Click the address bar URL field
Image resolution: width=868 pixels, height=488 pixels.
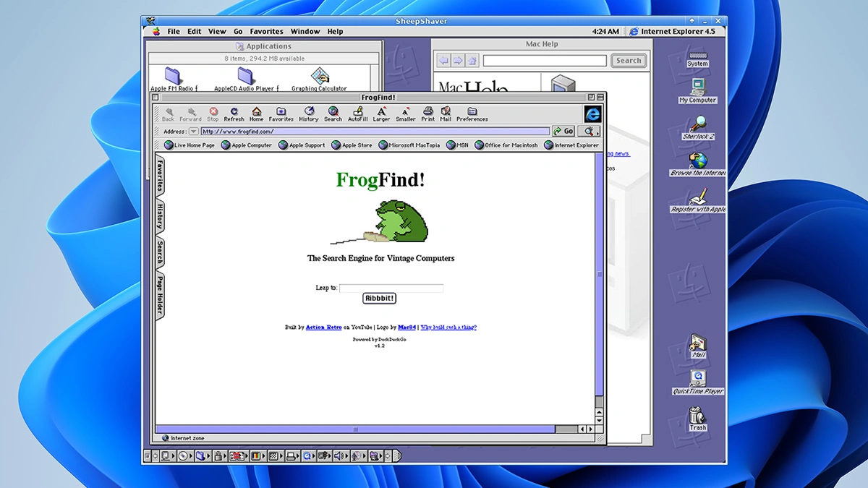[x=375, y=132]
